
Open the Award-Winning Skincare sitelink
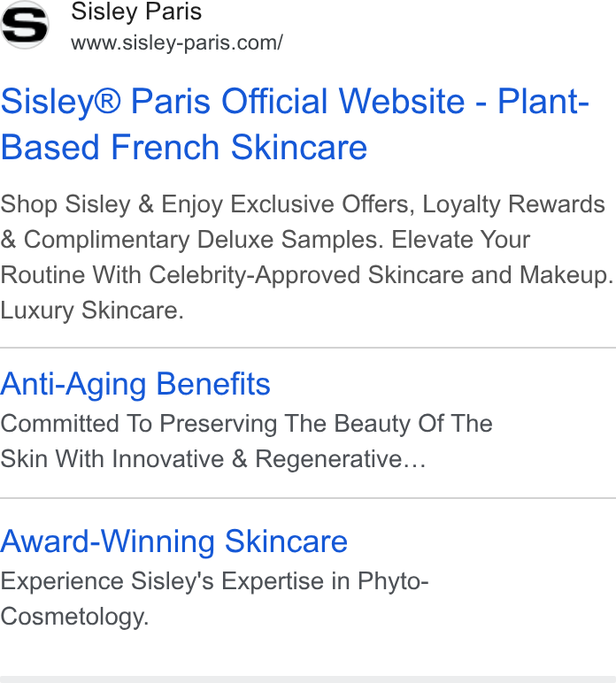pos(173,541)
